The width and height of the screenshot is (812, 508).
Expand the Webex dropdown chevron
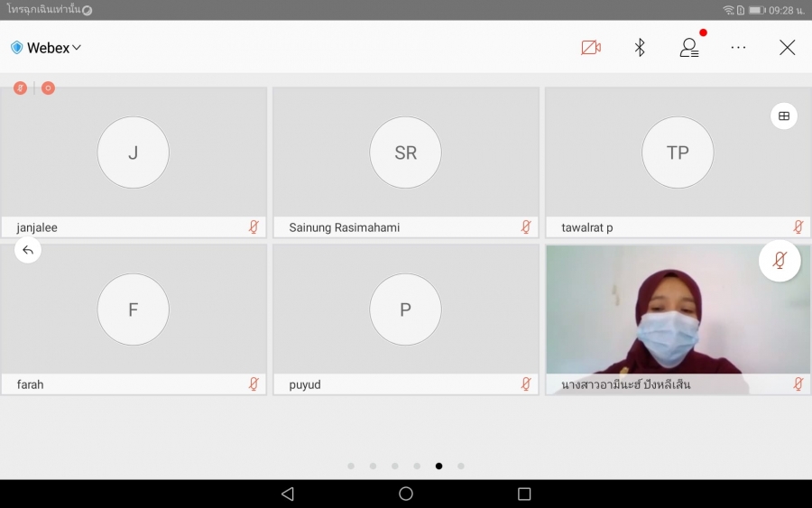pos(77,48)
